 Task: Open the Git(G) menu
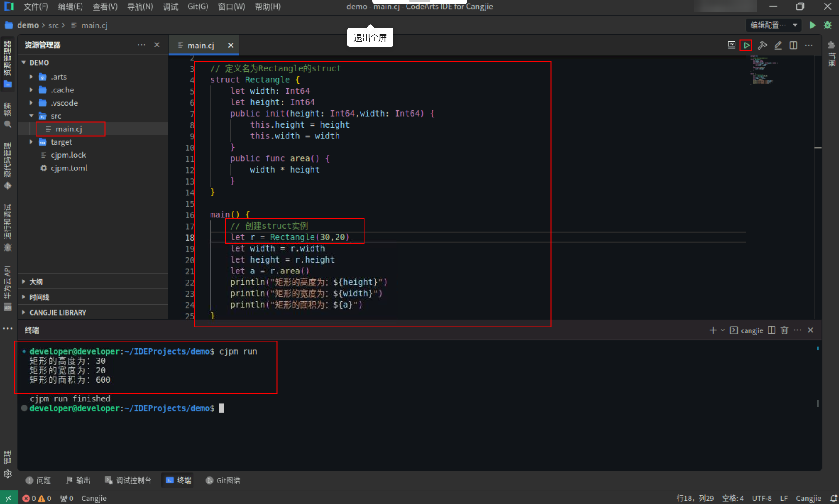198,7
